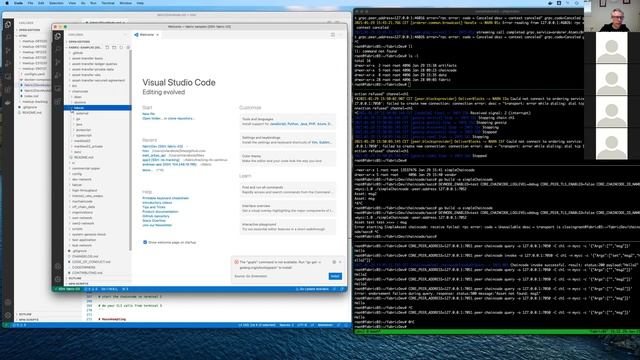Open Window menu in macOS menu bar

126,3
